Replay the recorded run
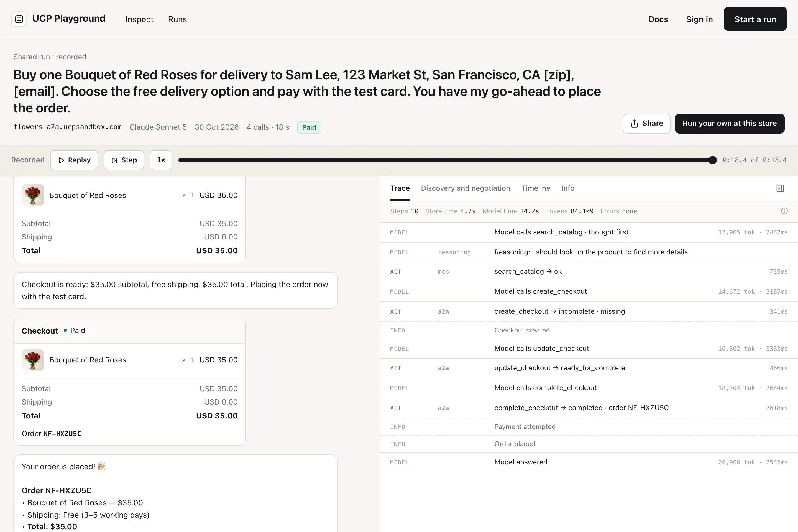The image size is (798, 532). [74, 160]
